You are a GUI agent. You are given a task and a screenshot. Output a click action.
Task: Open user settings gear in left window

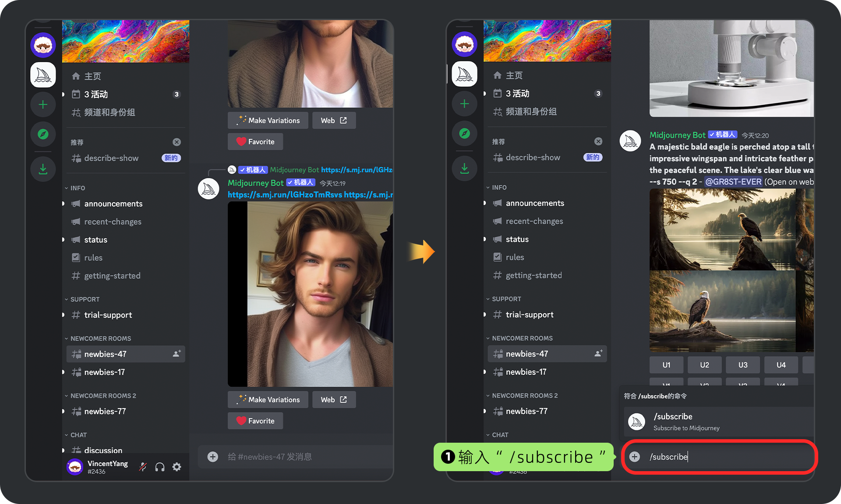coord(177,467)
